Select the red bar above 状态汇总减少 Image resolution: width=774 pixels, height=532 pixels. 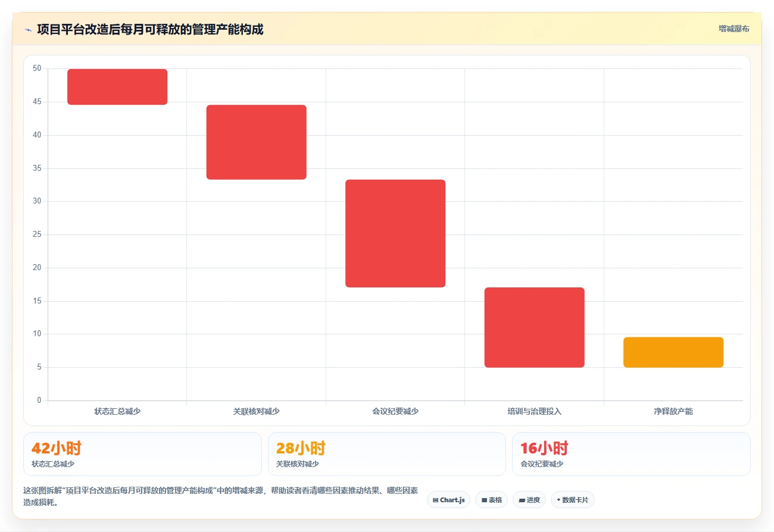click(117, 87)
